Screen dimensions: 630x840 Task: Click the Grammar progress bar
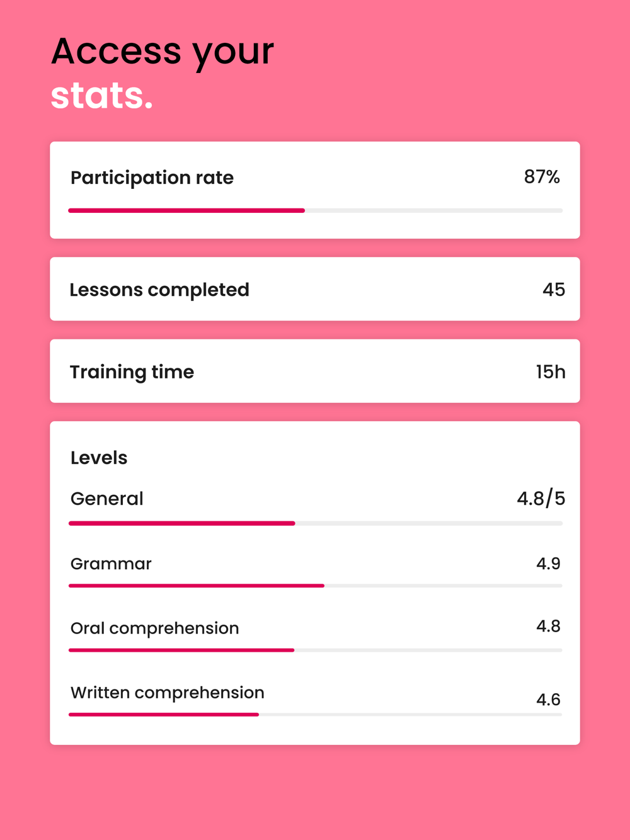315,586
